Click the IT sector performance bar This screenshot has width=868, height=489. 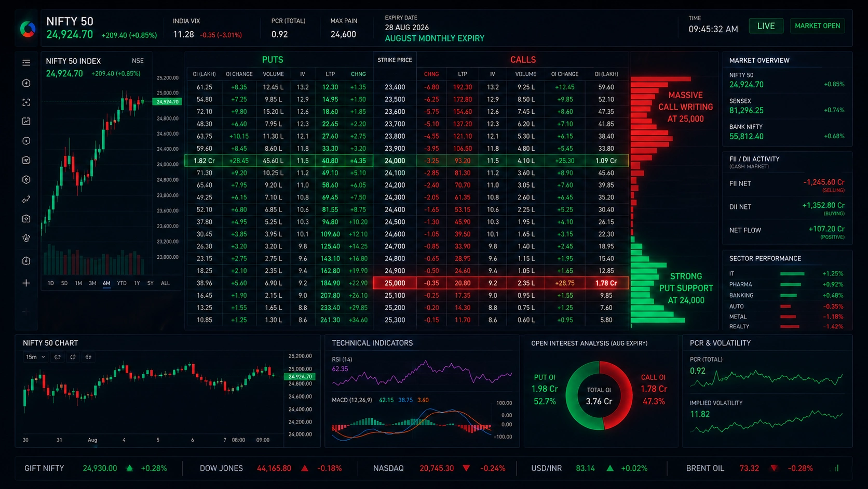point(792,274)
